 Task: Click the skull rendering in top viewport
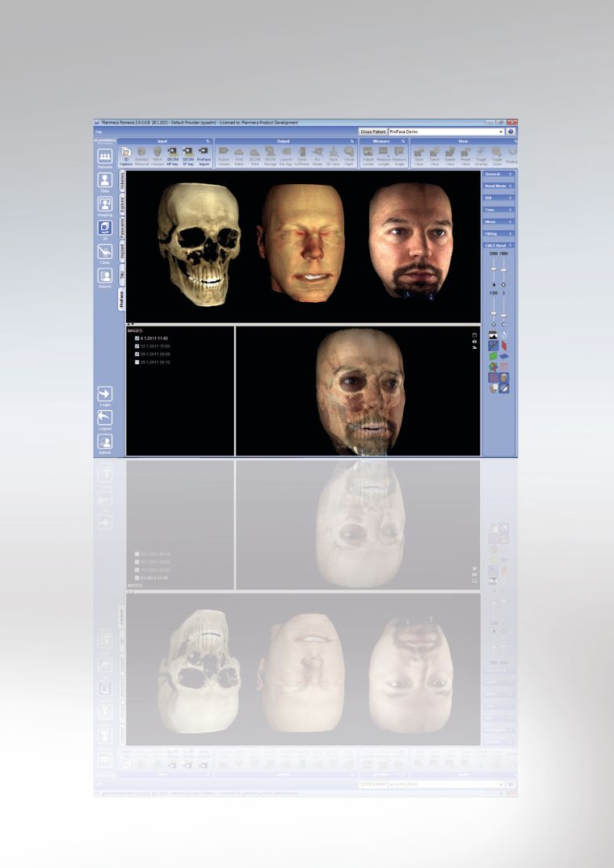click(200, 244)
